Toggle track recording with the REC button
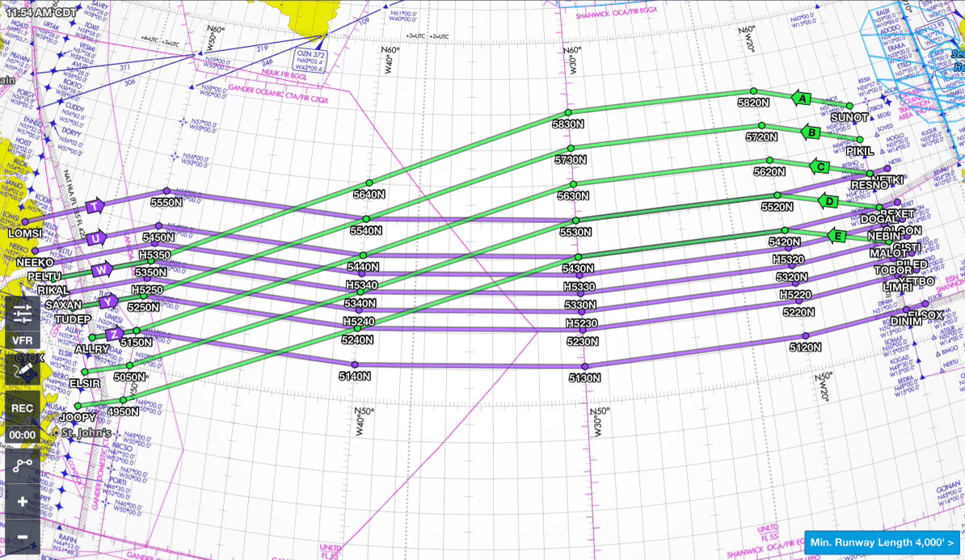The height and width of the screenshot is (560, 965). (x=22, y=408)
